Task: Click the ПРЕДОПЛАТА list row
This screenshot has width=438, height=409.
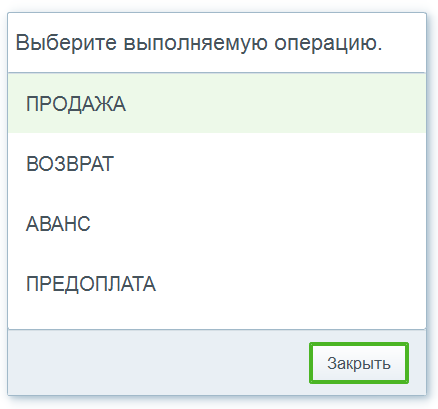Action: click(x=217, y=284)
